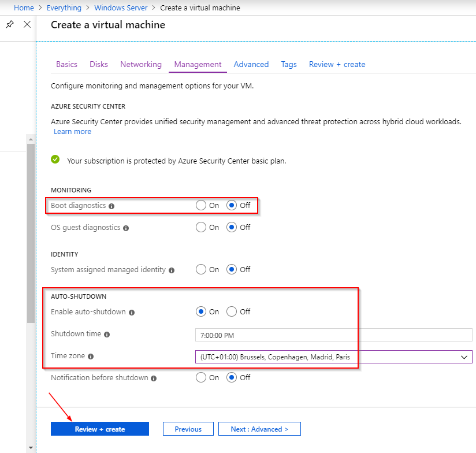This screenshot has width=476, height=453.
Task: Click the Shutdown time input field
Action: [334, 335]
